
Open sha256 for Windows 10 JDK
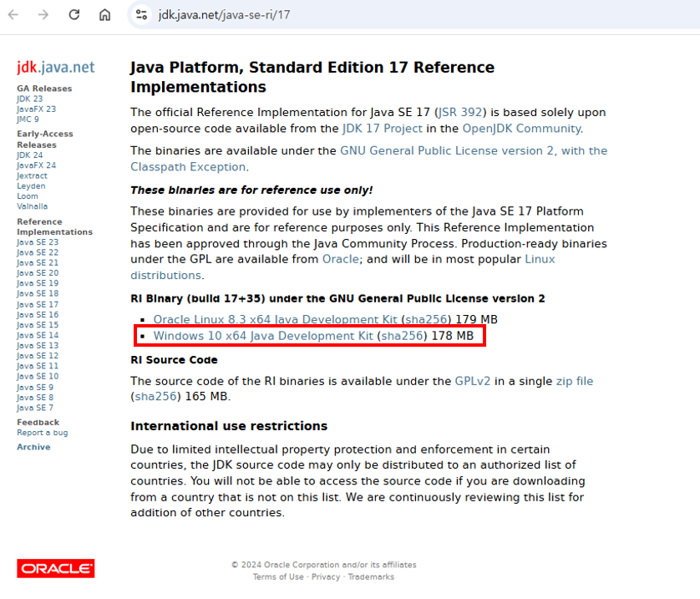pyautogui.click(x=402, y=336)
